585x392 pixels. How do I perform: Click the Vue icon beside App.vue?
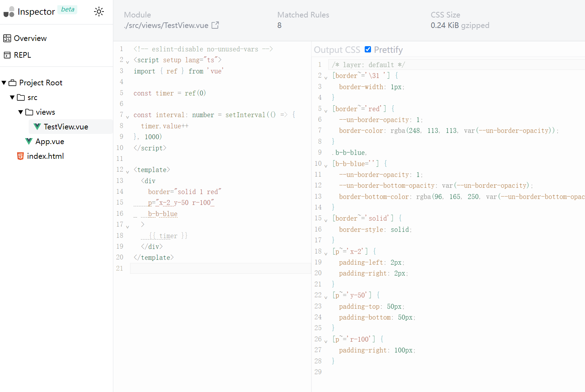(x=29, y=141)
